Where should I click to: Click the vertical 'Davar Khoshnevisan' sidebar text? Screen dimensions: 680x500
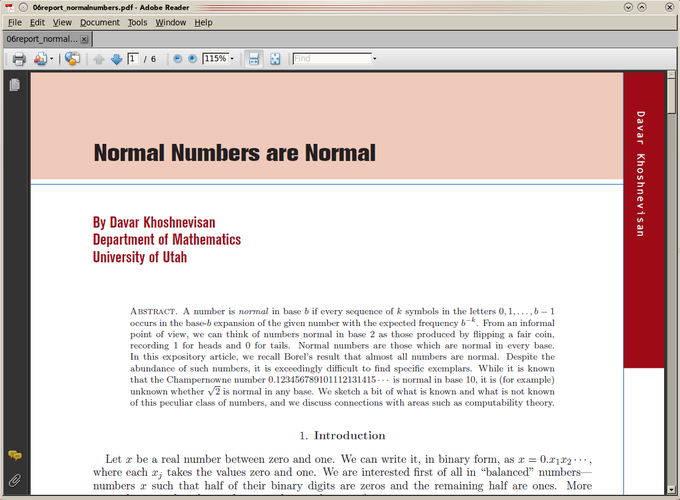(641, 174)
